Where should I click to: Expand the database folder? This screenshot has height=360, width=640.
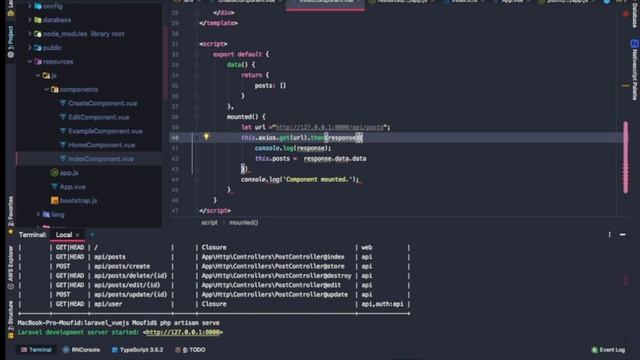(x=29, y=20)
